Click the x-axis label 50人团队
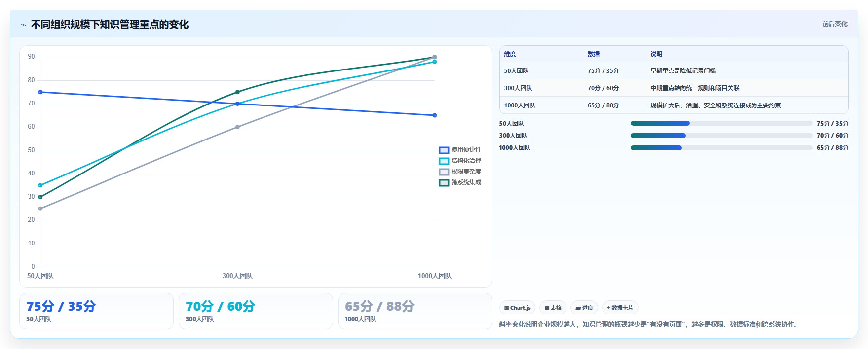The height and width of the screenshot is (349, 868). click(x=40, y=276)
